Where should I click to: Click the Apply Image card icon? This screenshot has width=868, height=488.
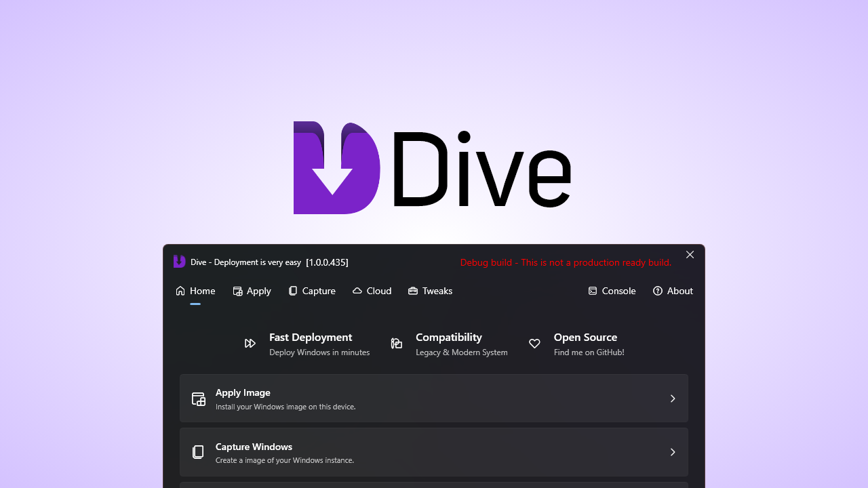point(198,399)
